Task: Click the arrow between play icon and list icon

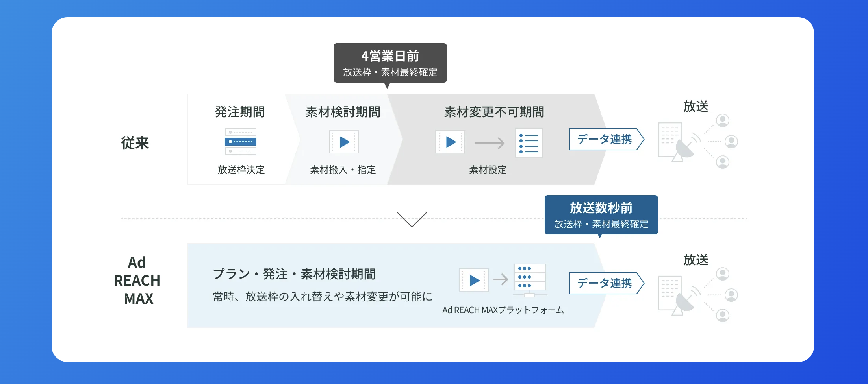Action: [490, 143]
